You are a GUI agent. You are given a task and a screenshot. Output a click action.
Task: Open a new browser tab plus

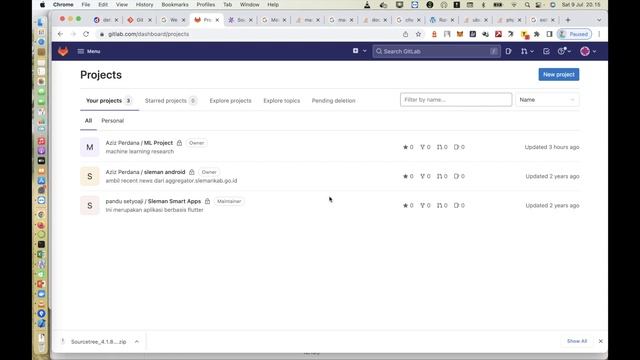pyautogui.click(x=568, y=20)
